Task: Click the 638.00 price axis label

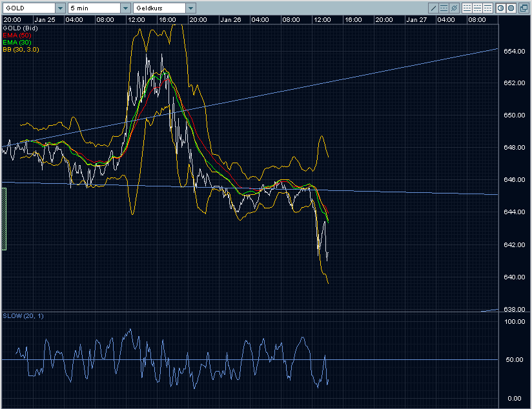Action: [x=515, y=309]
